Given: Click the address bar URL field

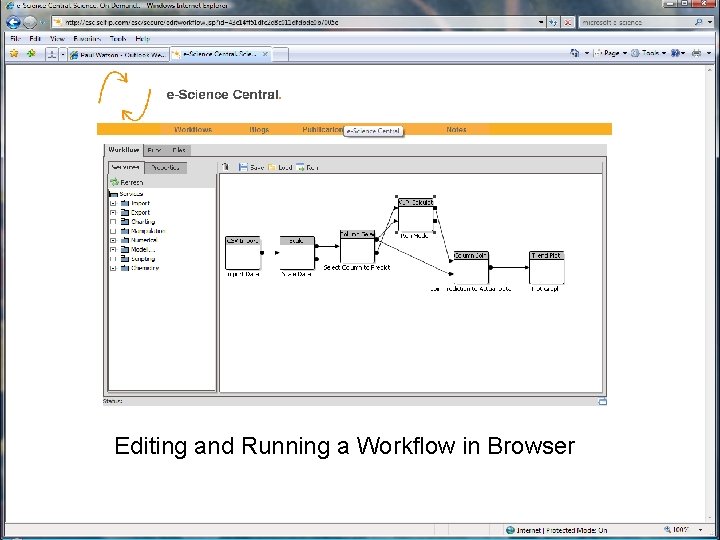Looking at the screenshot, I should [294, 22].
